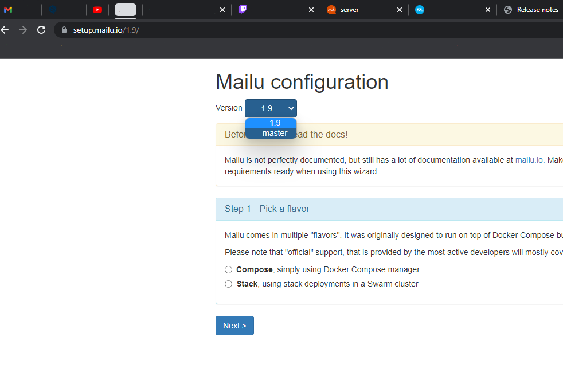The width and height of the screenshot is (563, 392).
Task: Open the mailu.io documentation link
Action: click(529, 160)
